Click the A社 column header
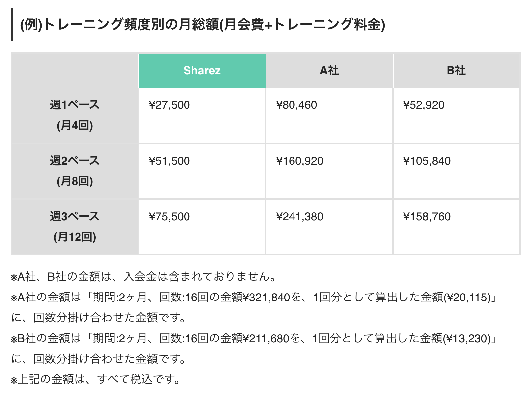The width and height of the screenshot is (532, 398). point(329,71)
